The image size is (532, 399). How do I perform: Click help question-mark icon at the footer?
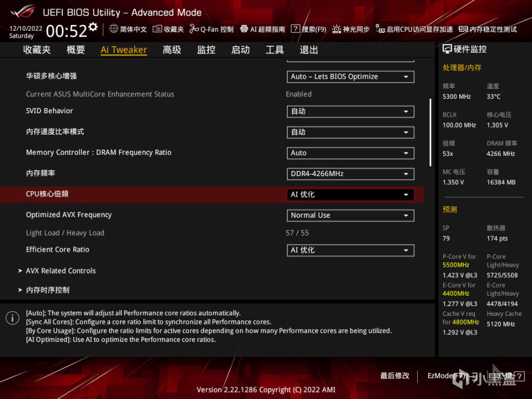[x=519, y=376]
